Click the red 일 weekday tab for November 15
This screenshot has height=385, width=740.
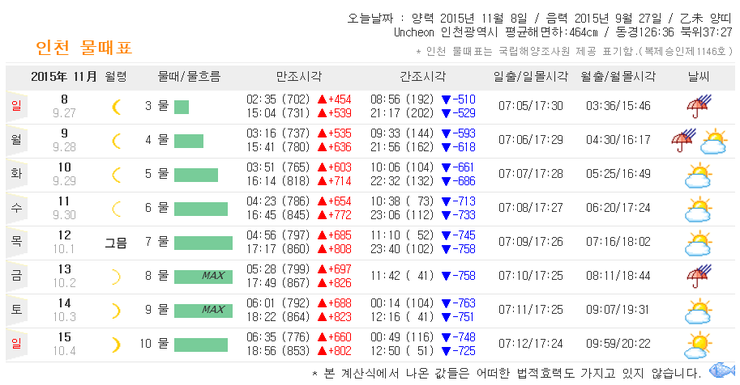point(17,344)
